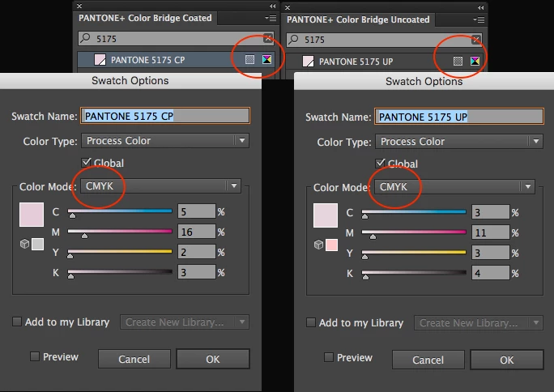This screenshot has width=554, height=392.
Task: Click the web-safe cube icon in the UP dialog
Action: tap(318, 245)
